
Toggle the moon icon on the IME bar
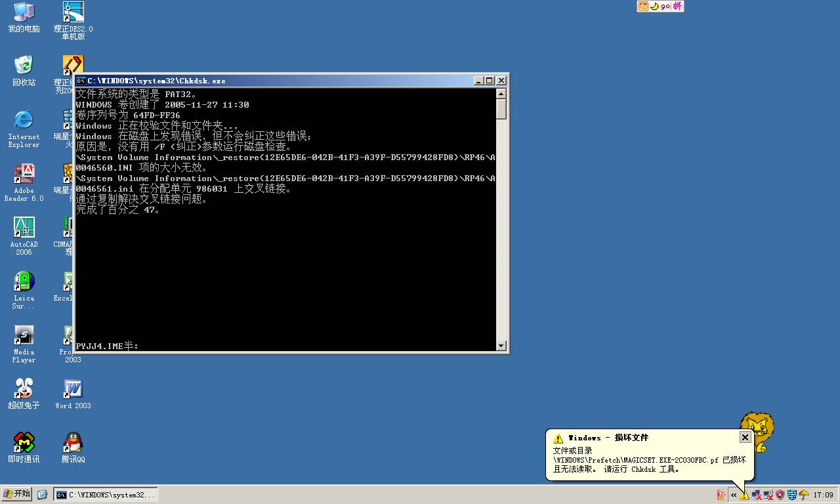pos(654,6)
